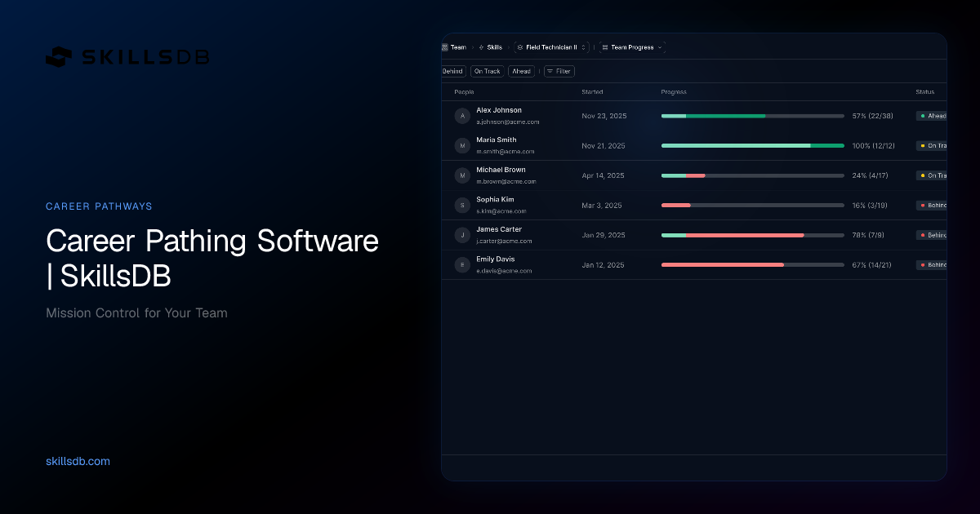Go to the Team breadcrumb
Screen dimensions: 980x514
[458, 47]
